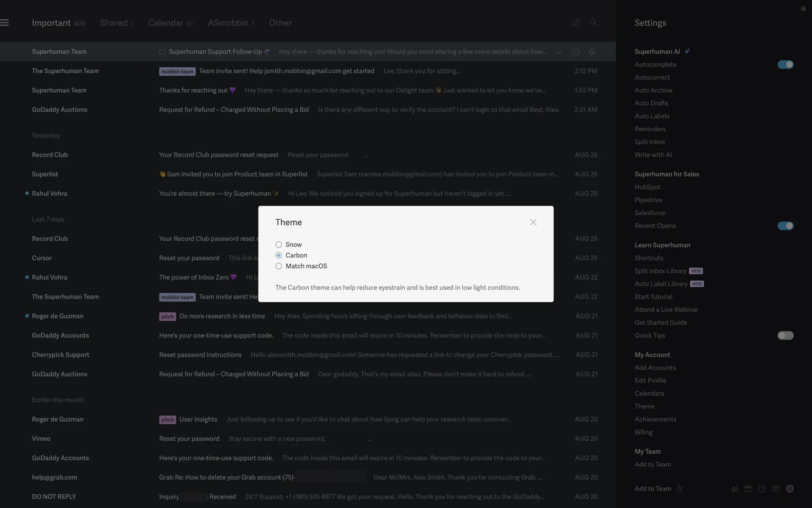Open search with the magnifier icon
This screenshot has width=812, height=508.
pos(593,23)
